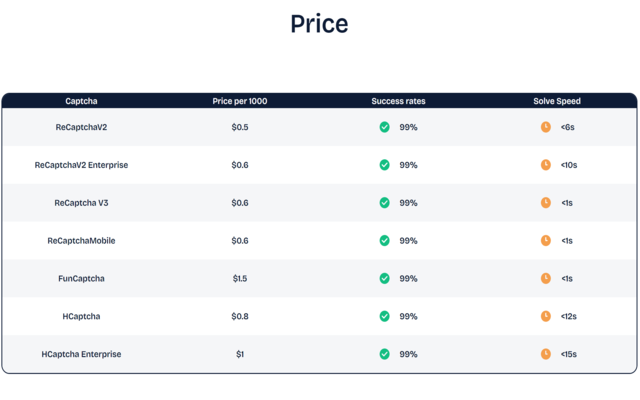Click the clock icon in ReCaptchaMobile row

(x=546, y=240)
